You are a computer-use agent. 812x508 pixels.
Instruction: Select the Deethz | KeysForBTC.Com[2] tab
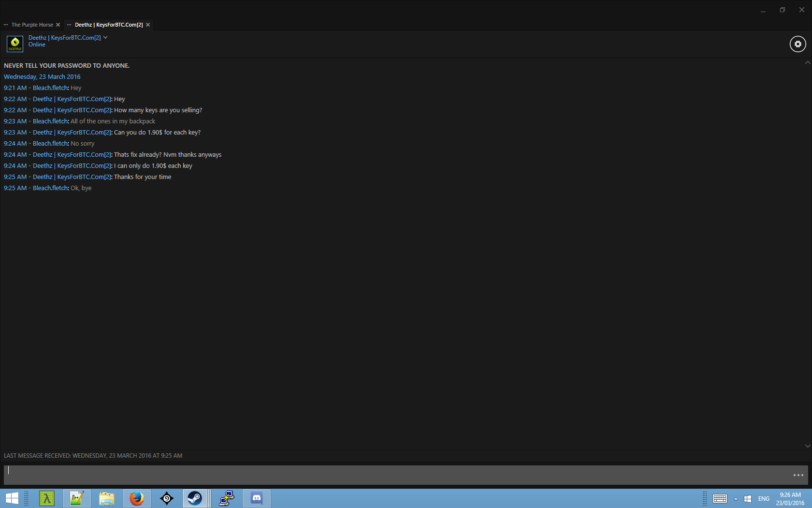pyautogui.click(x=108, y=25)
